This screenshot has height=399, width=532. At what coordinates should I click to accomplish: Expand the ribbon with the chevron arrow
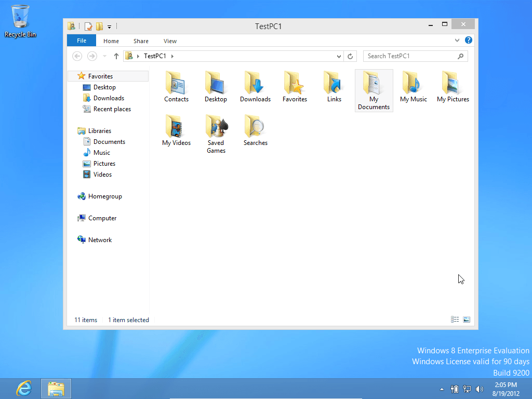[x=457, y=40]
